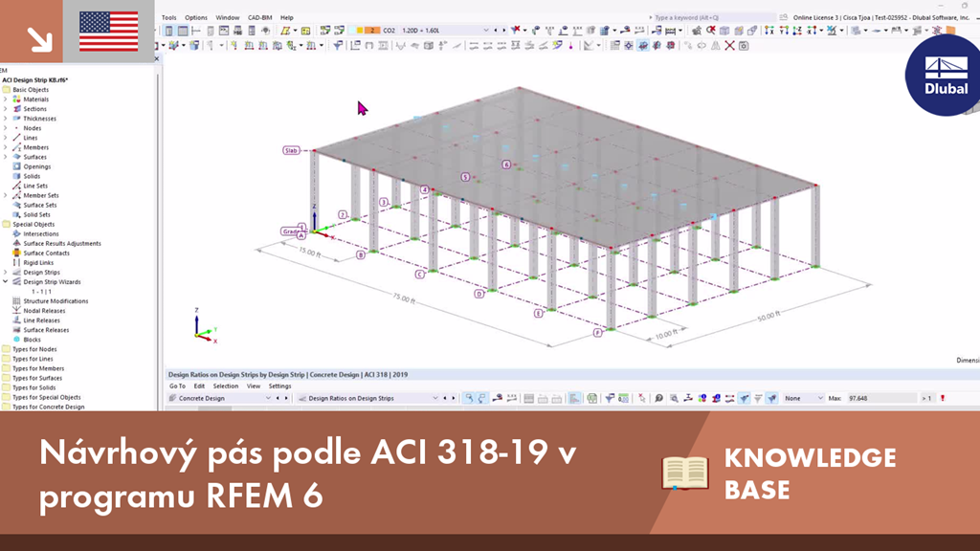Open the Design Ratios on Design Strips dropdown
The image size is (980, 551).
(x=438, y=397)
